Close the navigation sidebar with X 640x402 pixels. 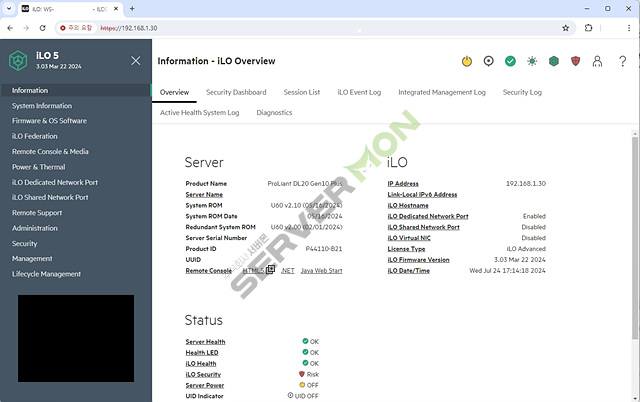[136, 61]
